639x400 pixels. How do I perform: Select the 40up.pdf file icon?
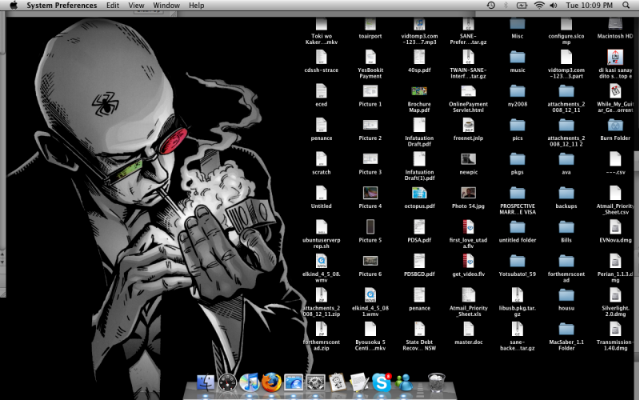point(419,57)
